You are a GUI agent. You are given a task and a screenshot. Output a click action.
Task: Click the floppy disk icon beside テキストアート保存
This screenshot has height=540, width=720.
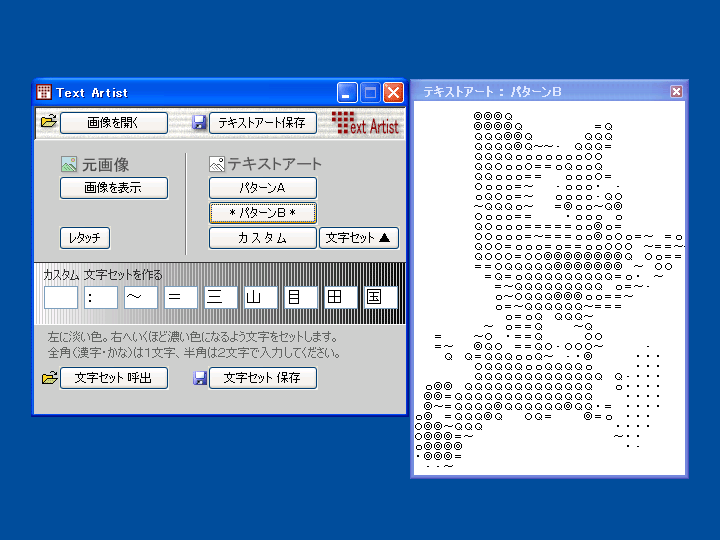point(199,122)
